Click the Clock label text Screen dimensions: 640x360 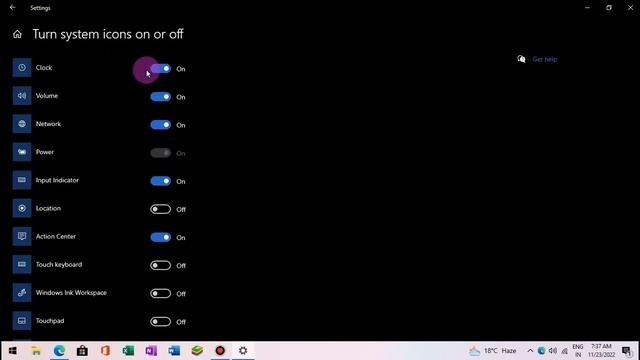(x=44, y=68)
